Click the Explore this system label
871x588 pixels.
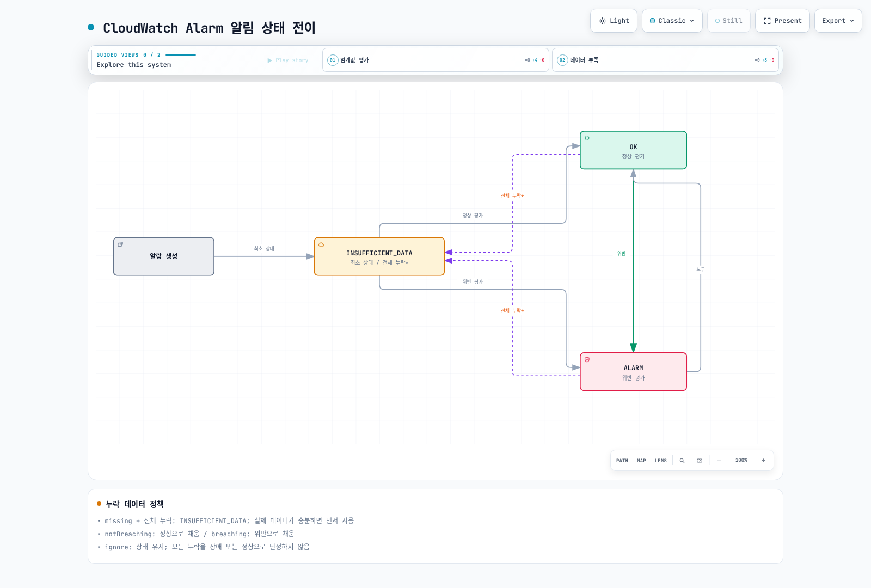point(134,65)
